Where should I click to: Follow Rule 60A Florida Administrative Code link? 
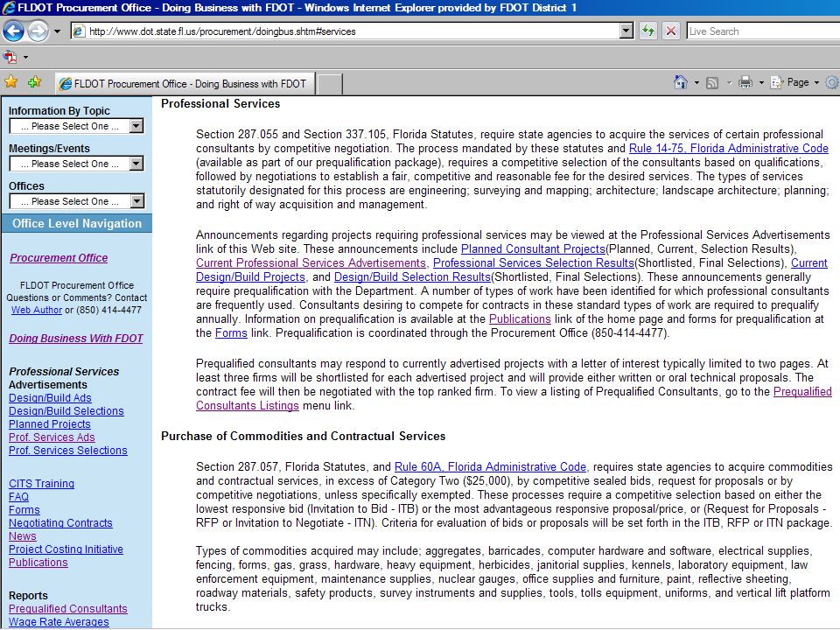point(490,466)
